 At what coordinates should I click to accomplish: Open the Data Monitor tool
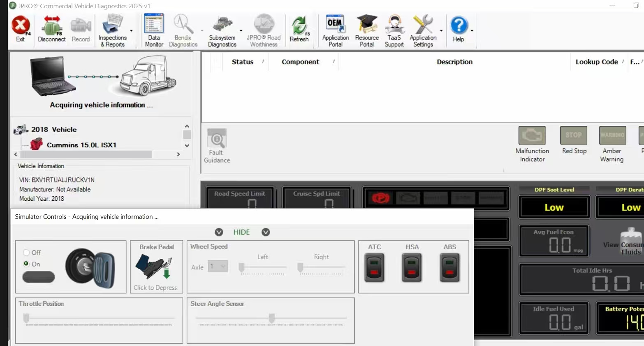pos(154,30)
